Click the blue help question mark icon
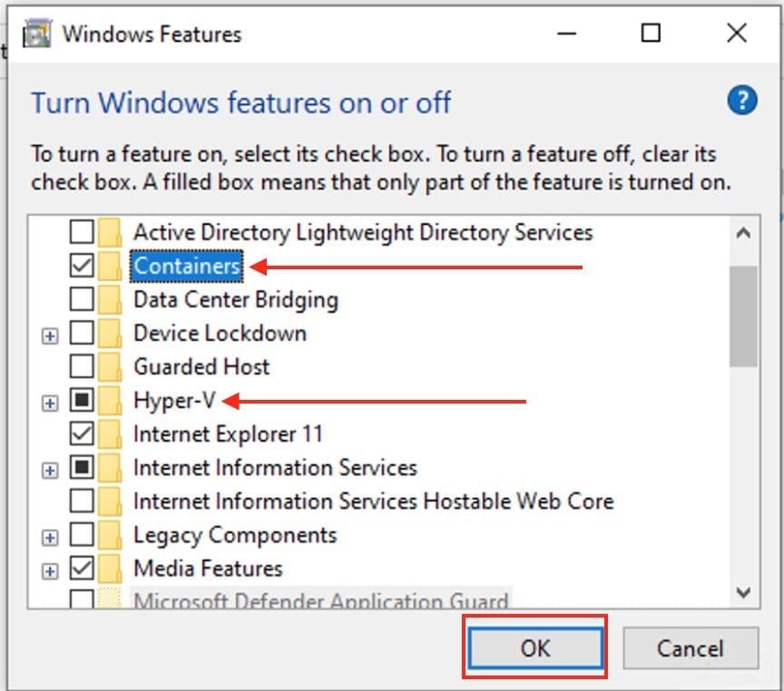The image size is (784, 691). [741, 100]
